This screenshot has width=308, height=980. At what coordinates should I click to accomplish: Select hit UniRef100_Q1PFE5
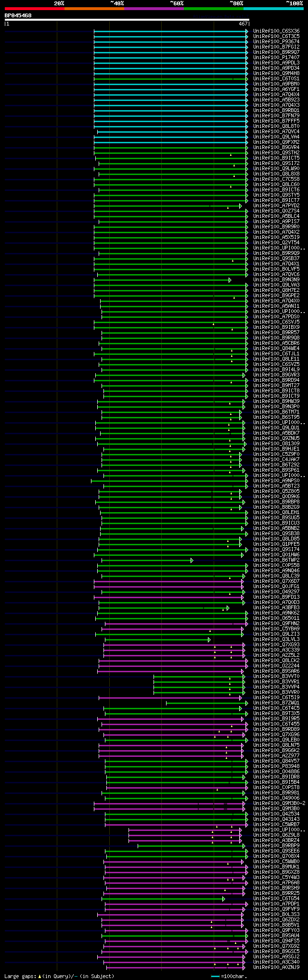(276, 544)
